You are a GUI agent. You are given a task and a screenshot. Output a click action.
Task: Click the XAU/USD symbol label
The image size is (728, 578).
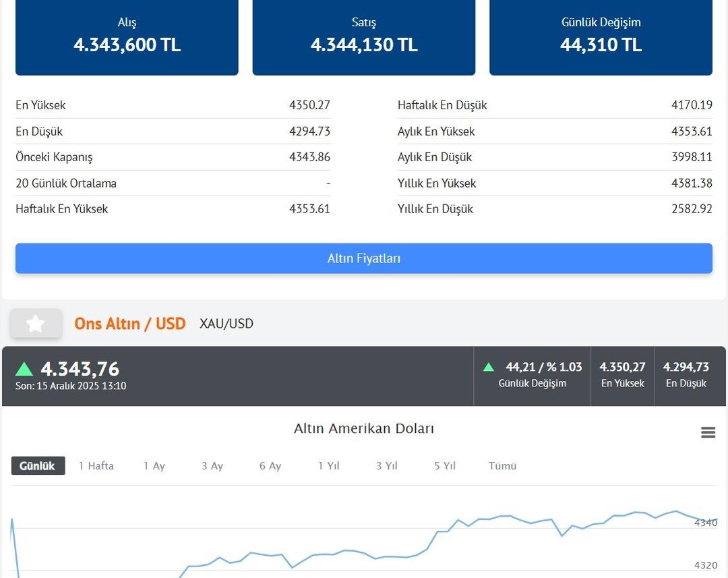coord(226,324)
